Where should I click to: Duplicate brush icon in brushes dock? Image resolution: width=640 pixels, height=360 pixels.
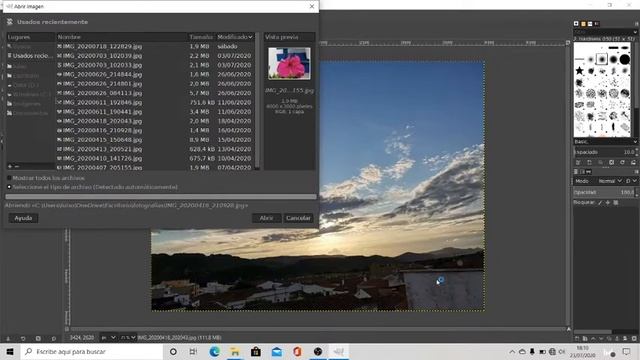(x=600, y=162)
